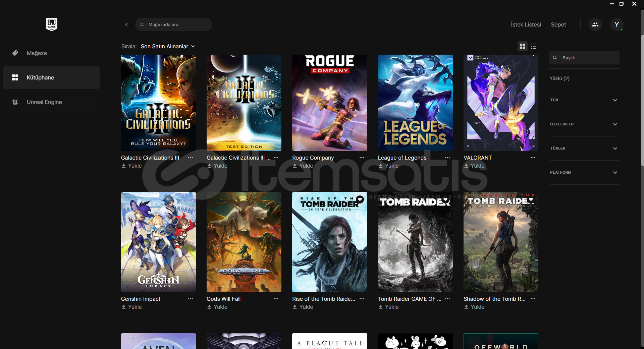Viewport: 644px width, 349px height.
Task: Switch to grid view layout
Action: (523, 46)
